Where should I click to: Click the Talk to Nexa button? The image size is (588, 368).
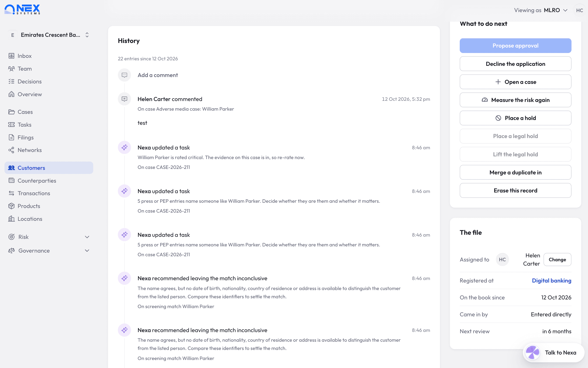click(554, 352)
